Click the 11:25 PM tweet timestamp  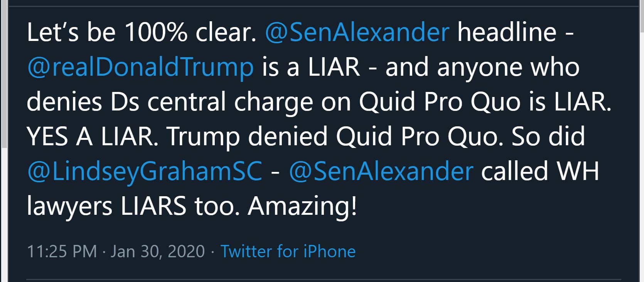tap(62, 251)
